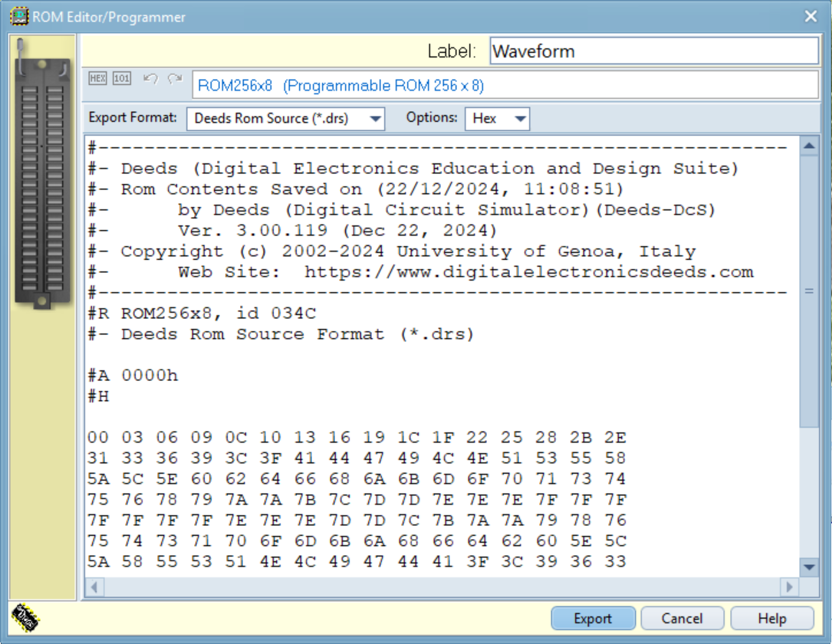The image size is (832, 644).
Task: Click the 'ROM Editor/Programmer' window title
Action: pyautogui.click(x=109, y=17)
